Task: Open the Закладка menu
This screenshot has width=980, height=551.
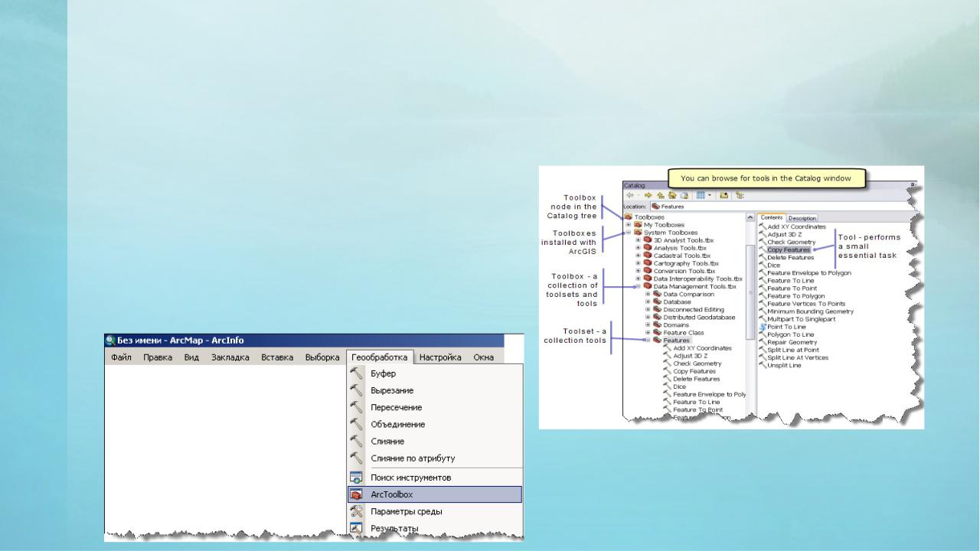Action: coord(230,357)
